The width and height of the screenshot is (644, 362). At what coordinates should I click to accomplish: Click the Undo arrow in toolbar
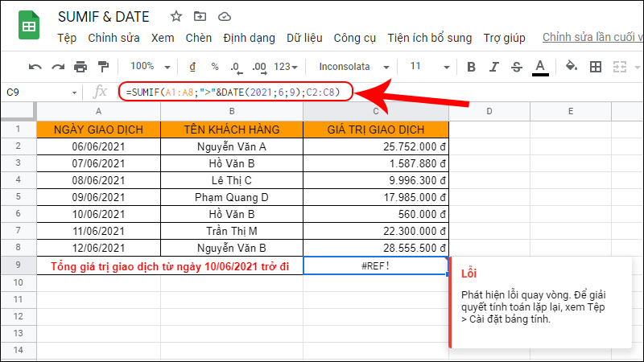coord(35,67)
